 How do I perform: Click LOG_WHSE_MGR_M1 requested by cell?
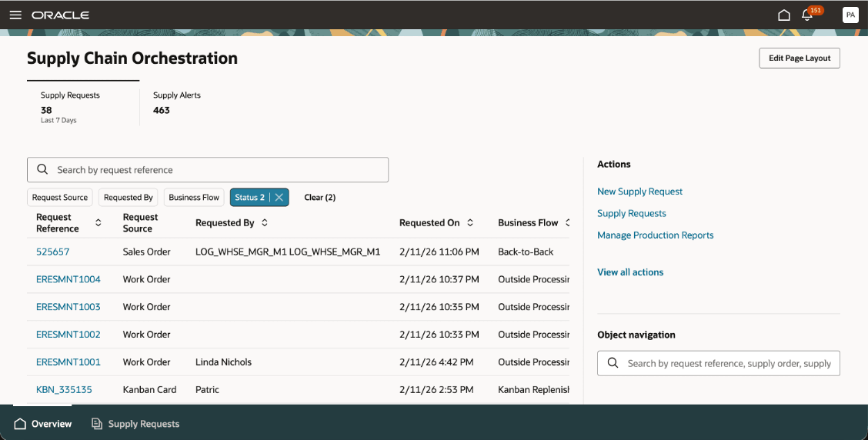[288, 252]
